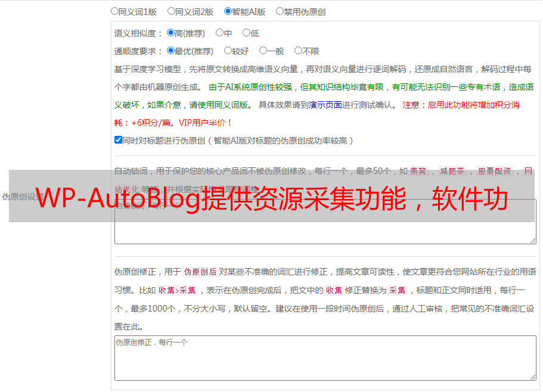Toggle 同时对标题进行伪原创 checkbox
This screenshot has width=543, height=392.
pyautogui.click(x=118, y=140)
